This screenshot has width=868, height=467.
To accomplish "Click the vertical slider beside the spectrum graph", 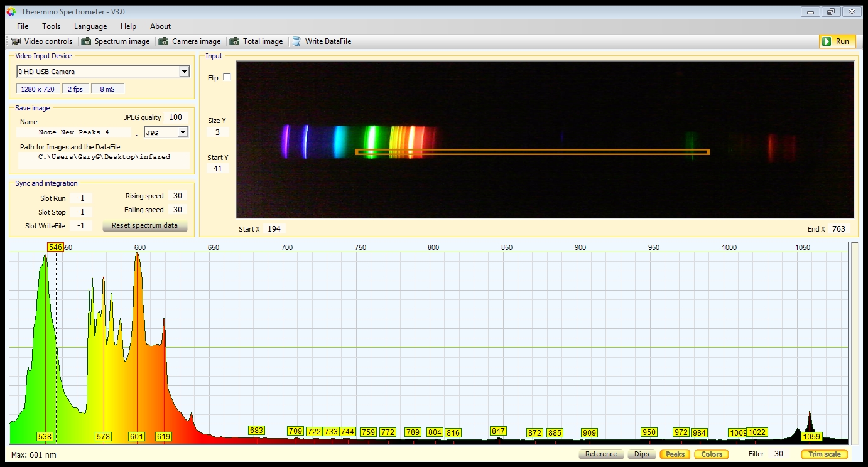I will pyautogui.click(x=854, y=342).
